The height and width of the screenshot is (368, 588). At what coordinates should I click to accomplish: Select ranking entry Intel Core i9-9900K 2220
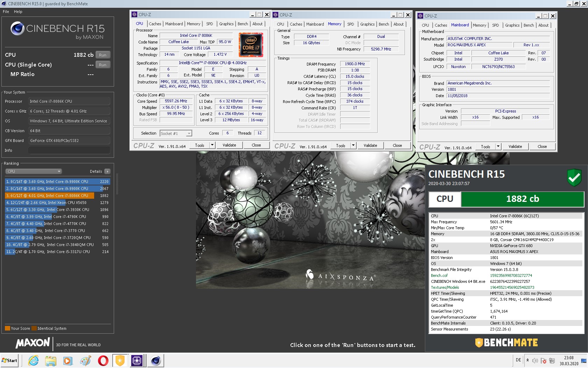(x=57, y=182)
